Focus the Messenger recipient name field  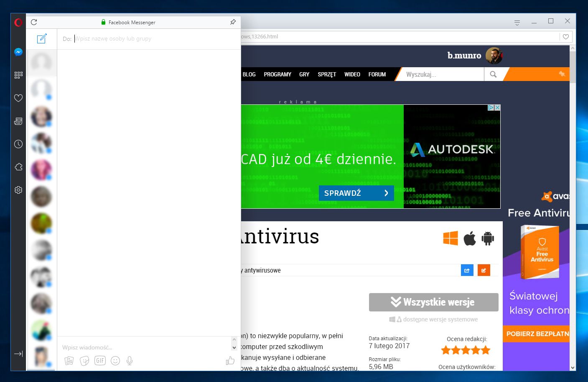155,39
